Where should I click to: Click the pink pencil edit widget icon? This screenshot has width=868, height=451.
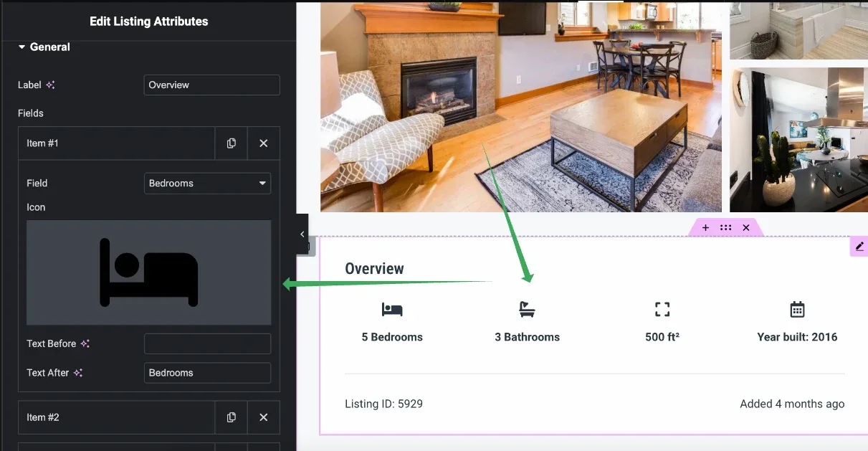pyautogui.click(x=859, y=246)
